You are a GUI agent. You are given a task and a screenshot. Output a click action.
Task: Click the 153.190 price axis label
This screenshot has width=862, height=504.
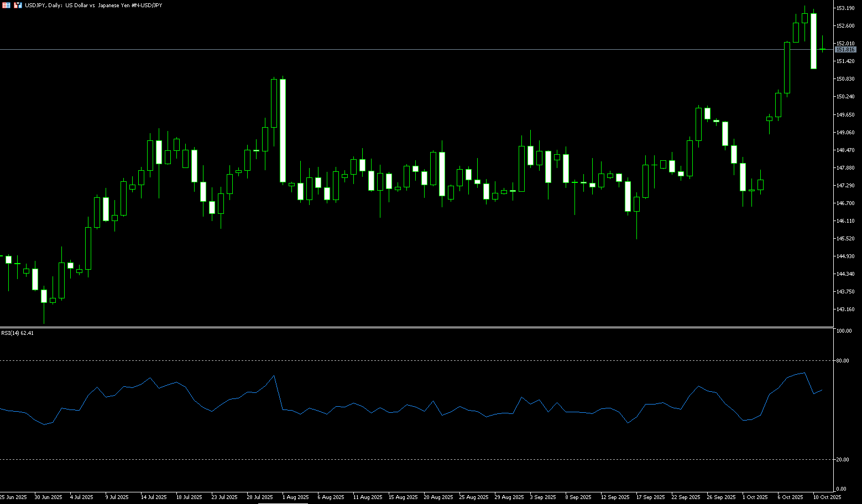(x=845, y=8)
